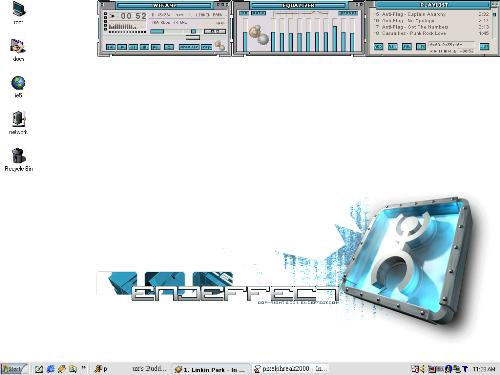Click the play button in Winamp
This screenshot has height=375, width=500.
coord(122,47)
